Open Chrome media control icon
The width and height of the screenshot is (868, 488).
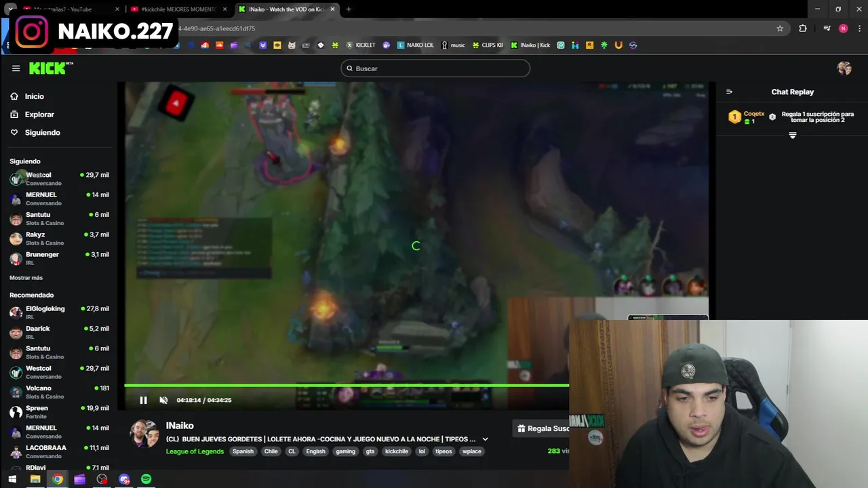tap(827, 28)
